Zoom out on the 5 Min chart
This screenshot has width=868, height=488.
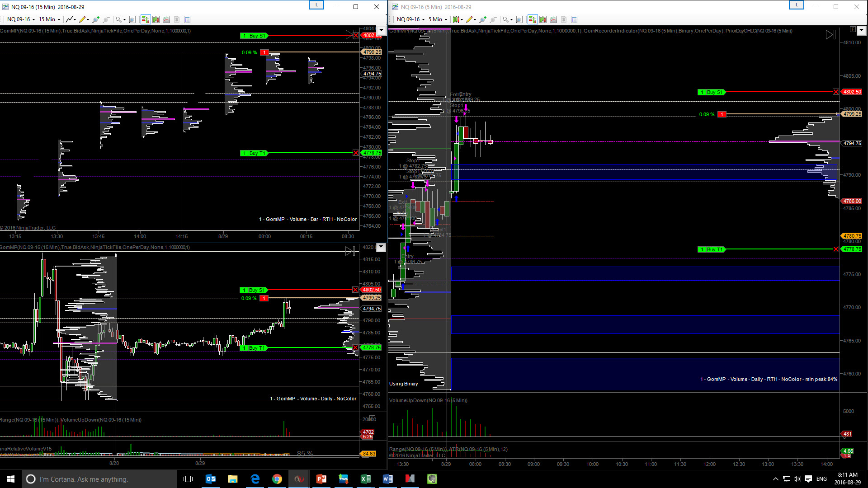pyautogui.click(x=493, y=19)
